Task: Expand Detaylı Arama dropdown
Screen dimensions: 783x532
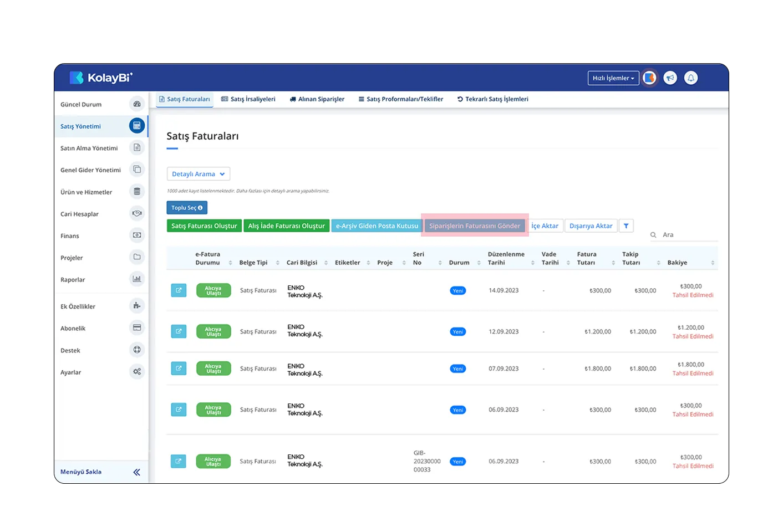Action: [199, 174]
